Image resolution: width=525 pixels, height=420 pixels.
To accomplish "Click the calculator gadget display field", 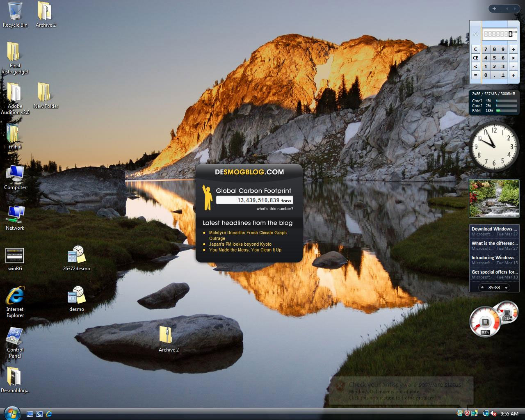I will point(500,34).
